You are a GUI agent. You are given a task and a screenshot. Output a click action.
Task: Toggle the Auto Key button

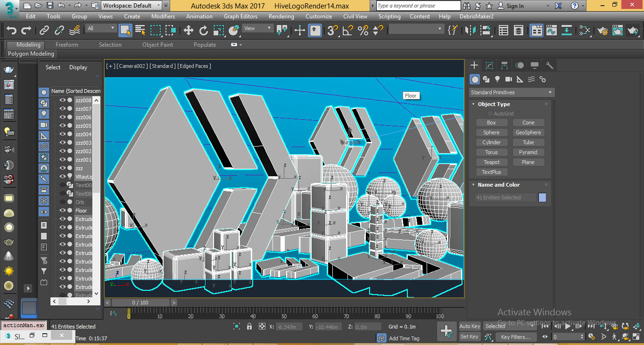pyautogui.click(x=470, y=326)
